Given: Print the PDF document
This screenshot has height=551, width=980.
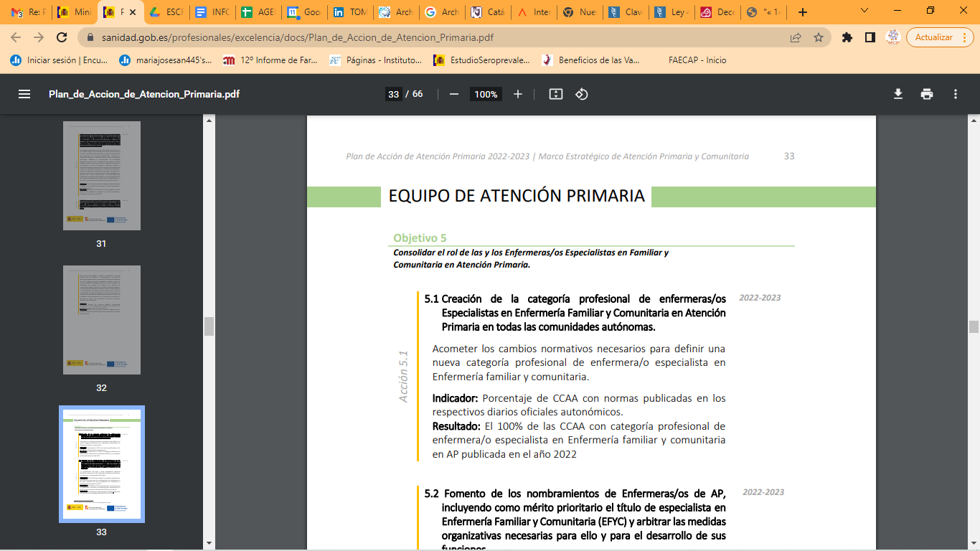Looking at the screenshot, I should 927,94.
